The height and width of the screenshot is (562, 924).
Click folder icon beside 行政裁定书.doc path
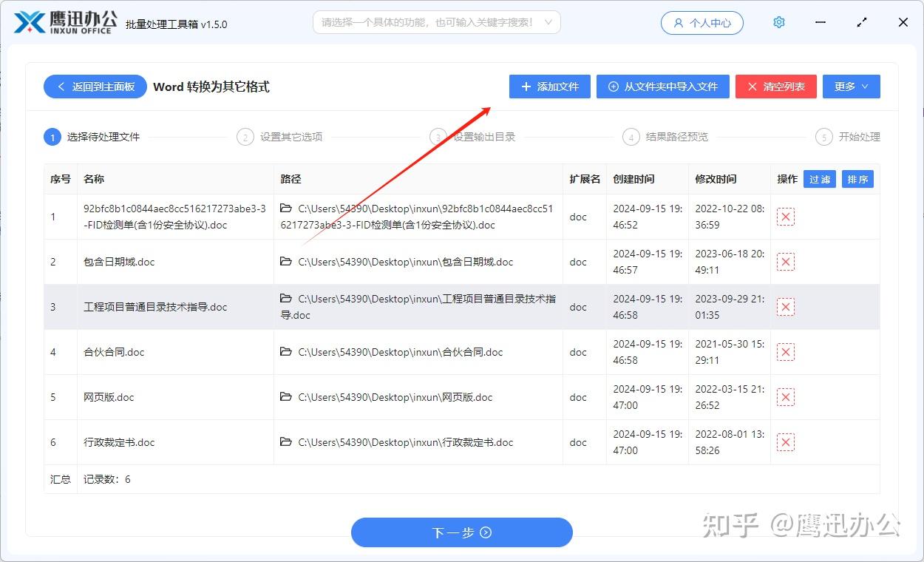point(285,442)
